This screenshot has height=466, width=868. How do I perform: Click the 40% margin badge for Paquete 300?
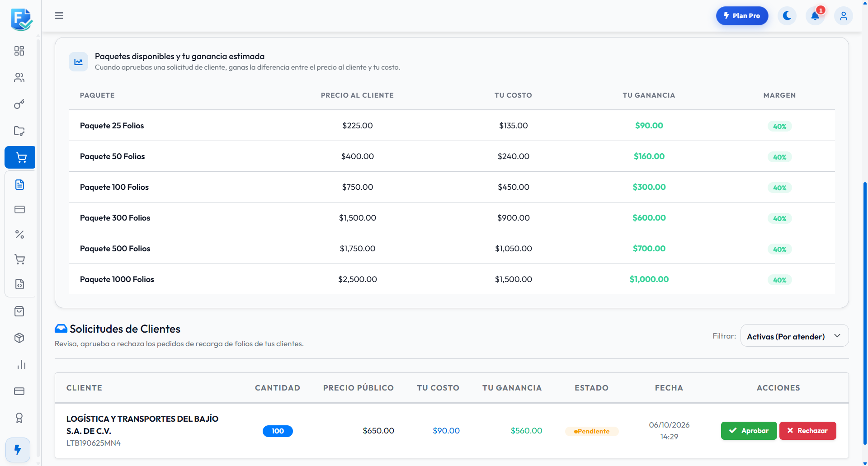779,219
